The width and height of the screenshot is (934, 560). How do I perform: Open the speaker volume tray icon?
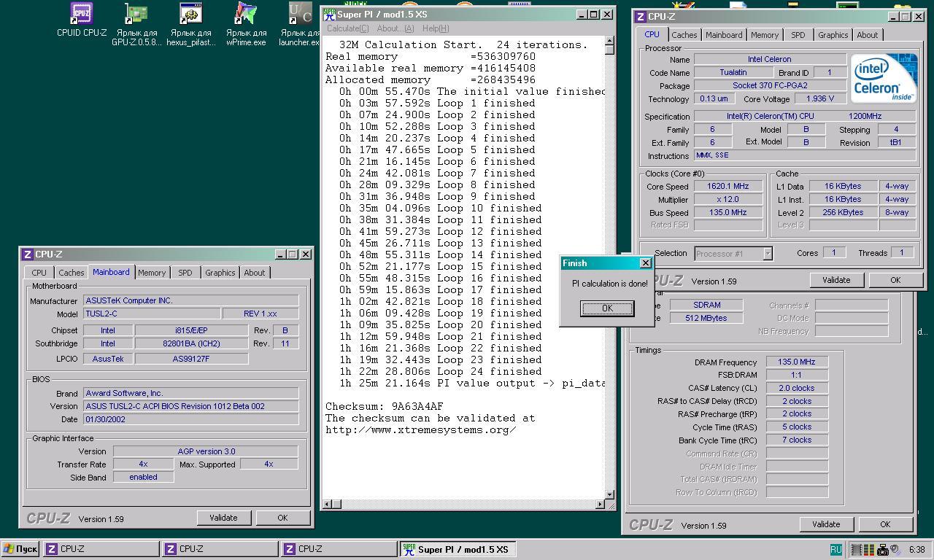[x=894, y=550]
